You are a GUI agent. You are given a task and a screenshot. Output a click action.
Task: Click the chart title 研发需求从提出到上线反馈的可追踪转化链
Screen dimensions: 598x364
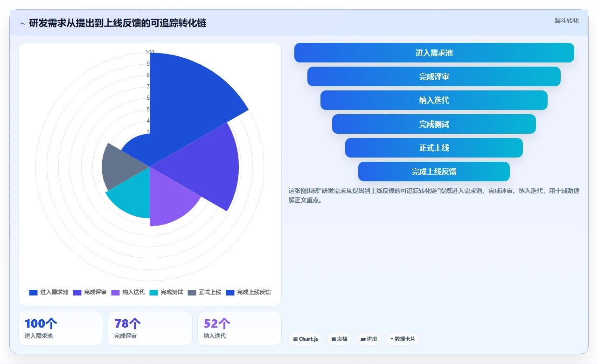click(118, 23)
